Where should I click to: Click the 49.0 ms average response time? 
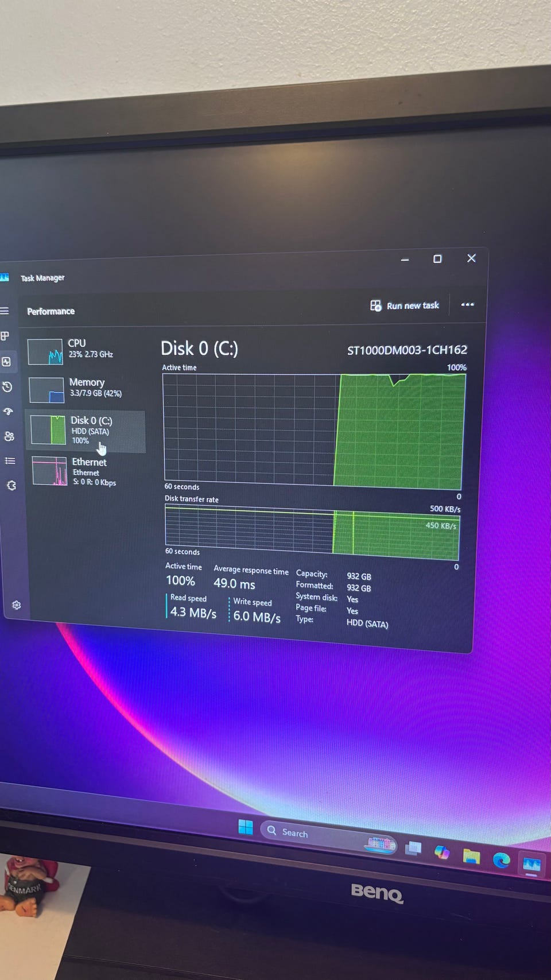pyautogui.click(x=234, y=584)
